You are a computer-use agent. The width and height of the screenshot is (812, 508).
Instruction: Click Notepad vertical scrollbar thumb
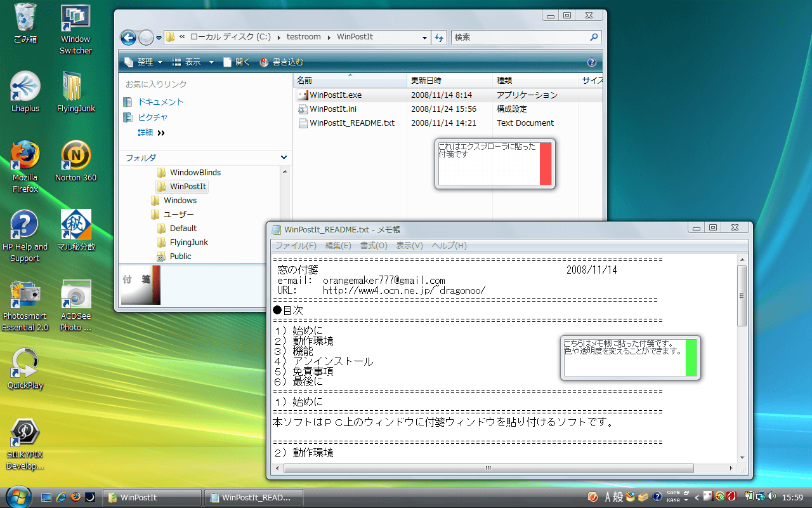[x=742, y=297]
